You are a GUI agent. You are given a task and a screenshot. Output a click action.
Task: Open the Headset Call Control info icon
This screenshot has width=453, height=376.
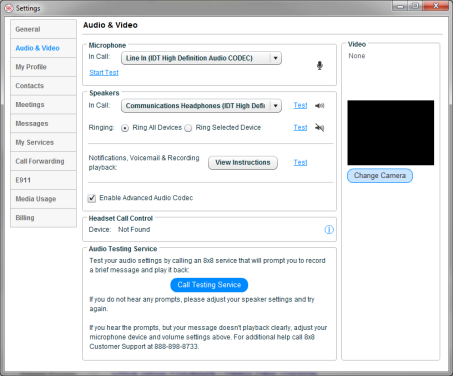click(x=329, y=230)
